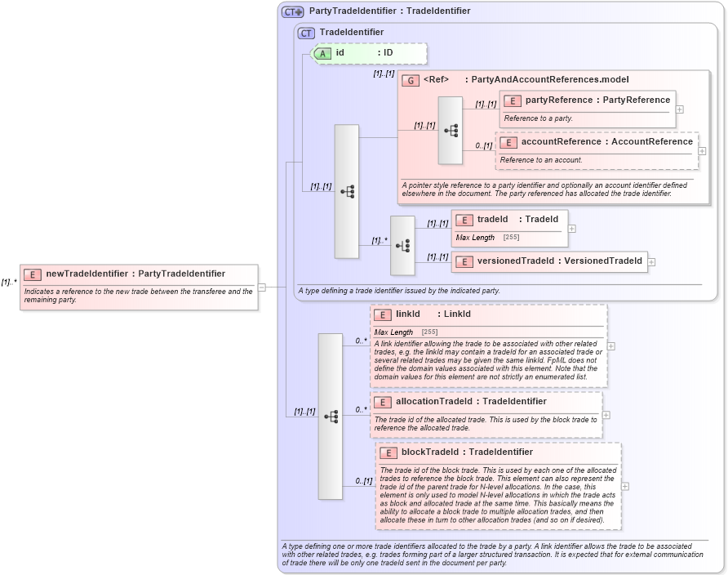This screenshot has height=575, width=728.
Task: Click the E icon of versionedTradeId
Action: point(464,262)
